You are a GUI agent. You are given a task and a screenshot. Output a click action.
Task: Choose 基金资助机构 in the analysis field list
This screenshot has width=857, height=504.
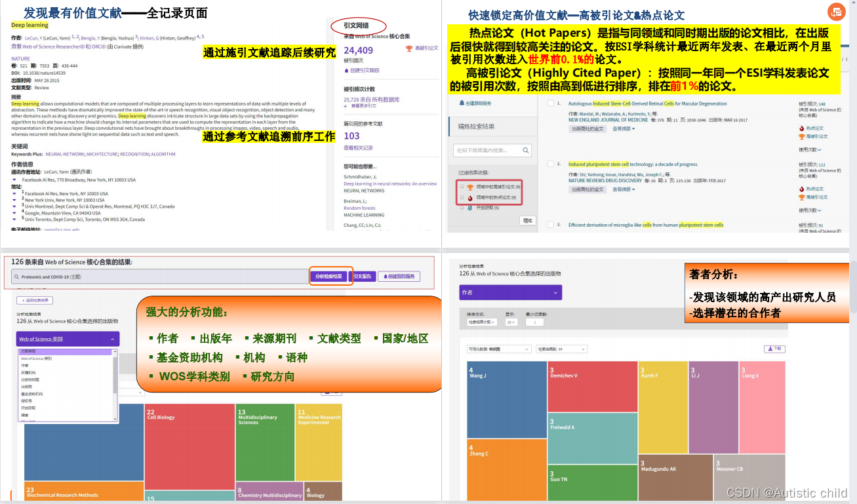(x=31, y=394)
